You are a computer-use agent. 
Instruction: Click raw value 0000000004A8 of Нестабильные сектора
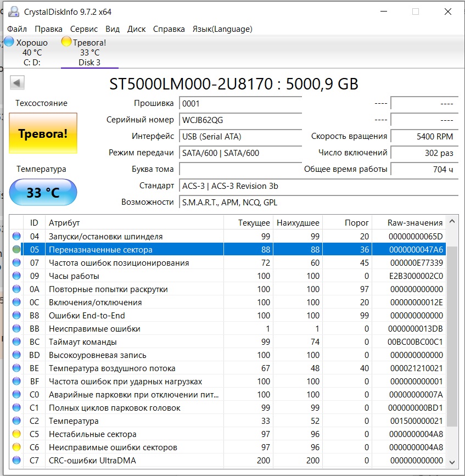click(x=416, y=434)
